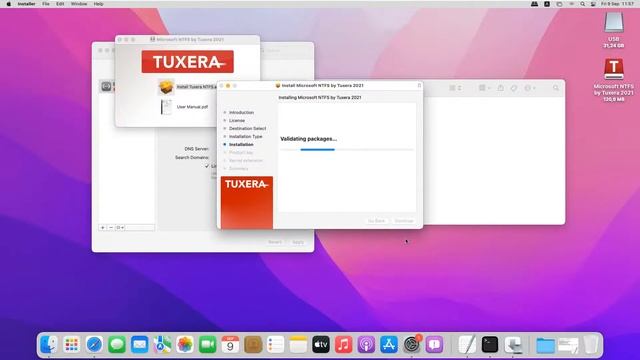The image size is (640, 360).
Task: Open the Trash in the Dock
Action: (x=591, y=345)
